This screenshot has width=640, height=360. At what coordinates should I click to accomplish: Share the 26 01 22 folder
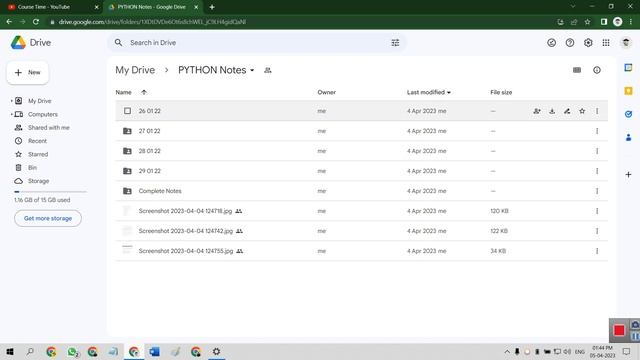pos(537,111)
